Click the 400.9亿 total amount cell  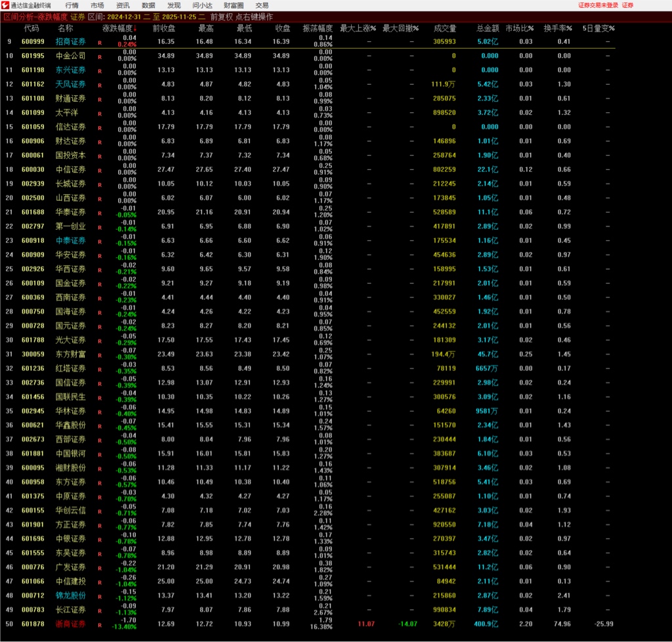click(x=486, y=624)
